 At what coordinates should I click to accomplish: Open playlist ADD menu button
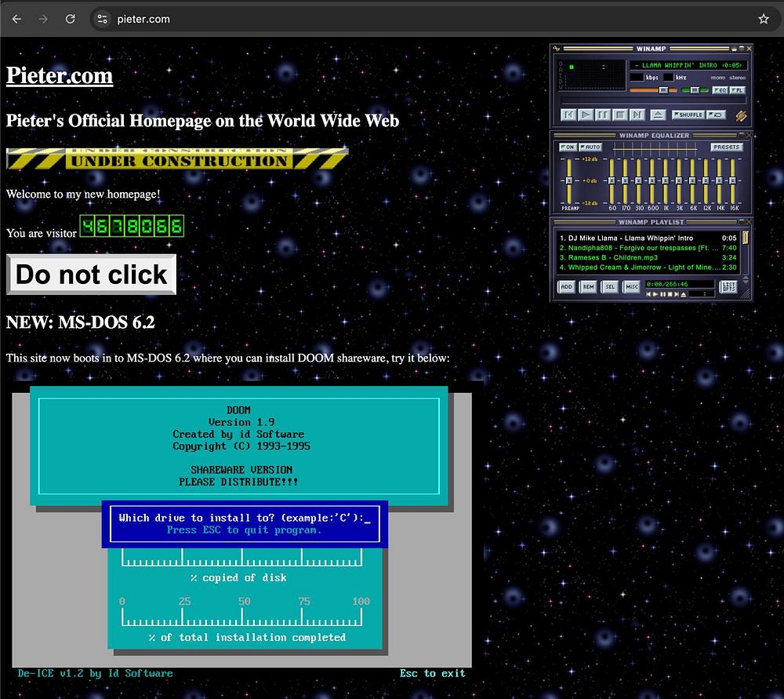567,286
